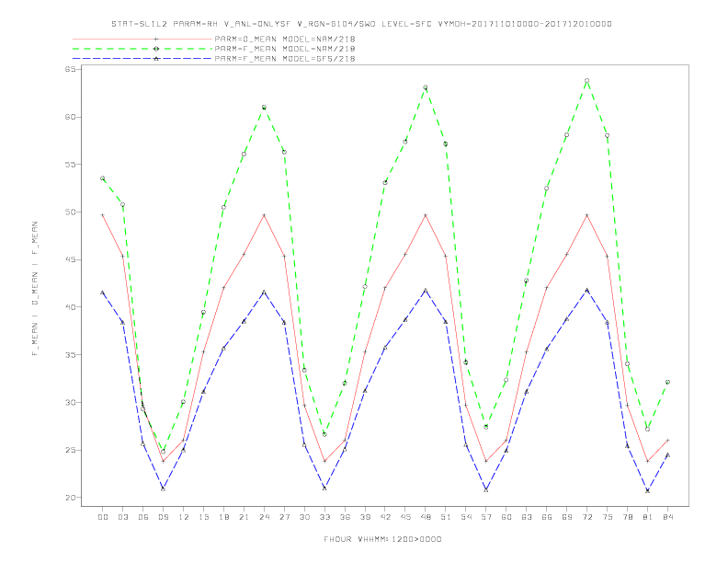Image resolution: width=728 pixels, height=563 pixels.
Task: Click x-axis tick label 33
Action: (324, 517)
